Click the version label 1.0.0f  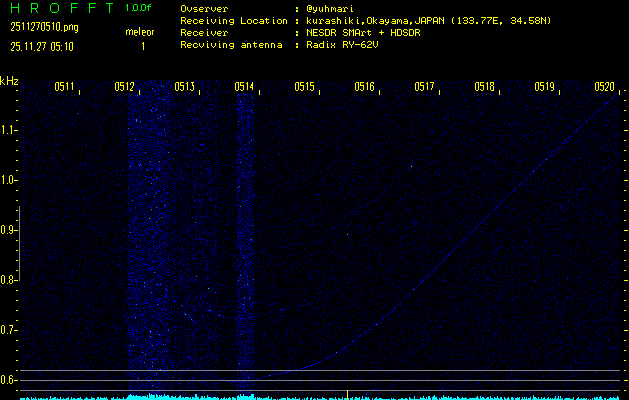click(x=138, y=8)
